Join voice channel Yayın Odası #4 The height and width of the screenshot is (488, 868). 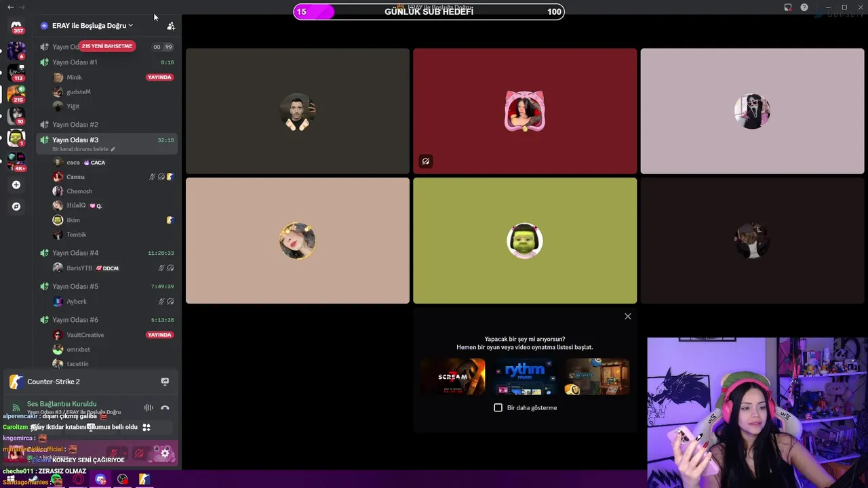point(107,253)
